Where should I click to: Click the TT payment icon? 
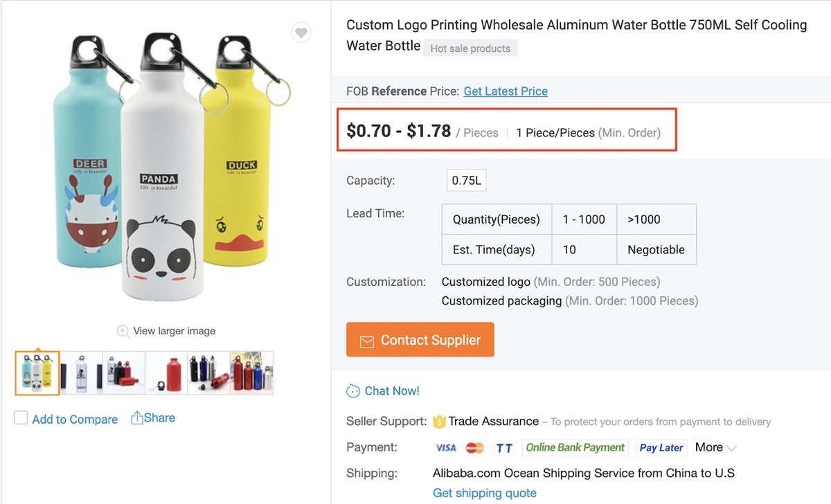pyautogui.click(x=504, y=448)
